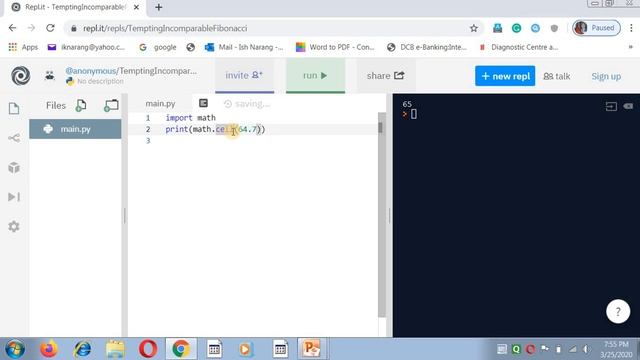Click the Paused profile button

596,28
